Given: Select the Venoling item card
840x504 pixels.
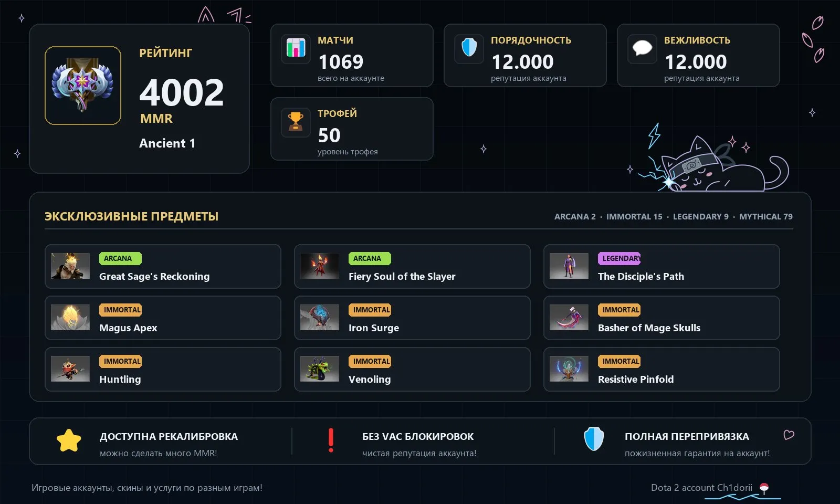Looking at the screenshot, I should coord(412,369).
